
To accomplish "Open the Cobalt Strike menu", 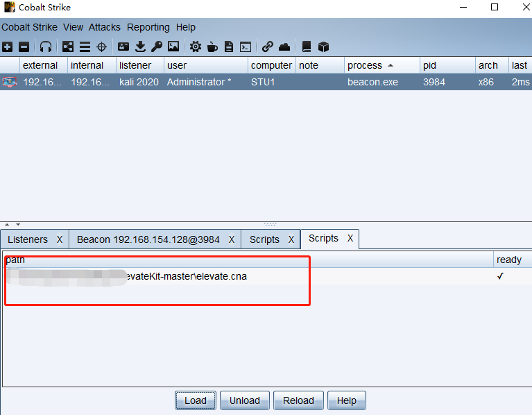I will click(30, 27).
